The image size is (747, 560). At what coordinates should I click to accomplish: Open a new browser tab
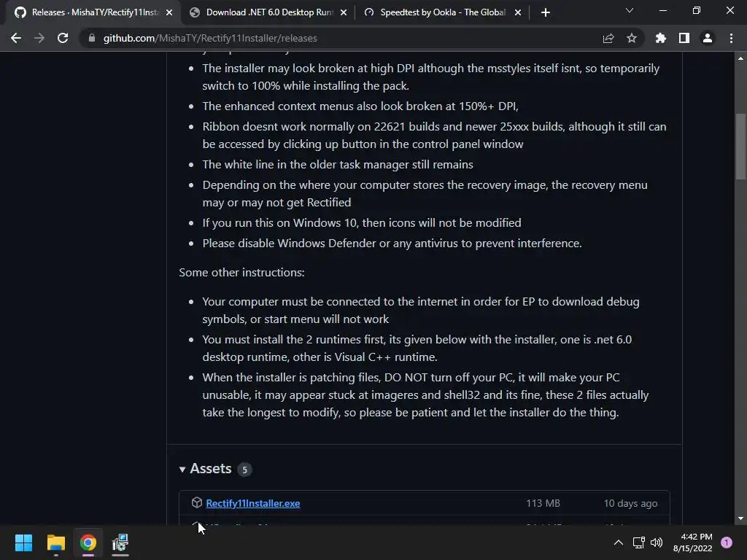pyautogui.click(x=546, y=12)
